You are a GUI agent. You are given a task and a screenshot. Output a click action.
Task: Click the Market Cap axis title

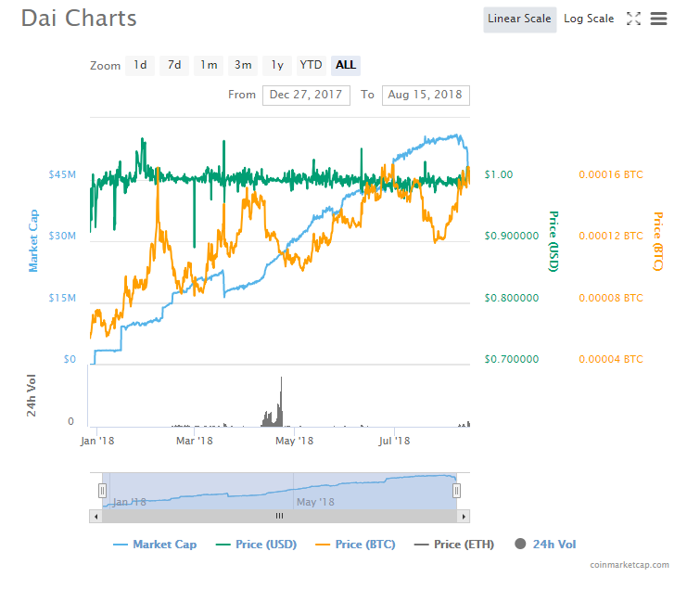pos(33,241)
